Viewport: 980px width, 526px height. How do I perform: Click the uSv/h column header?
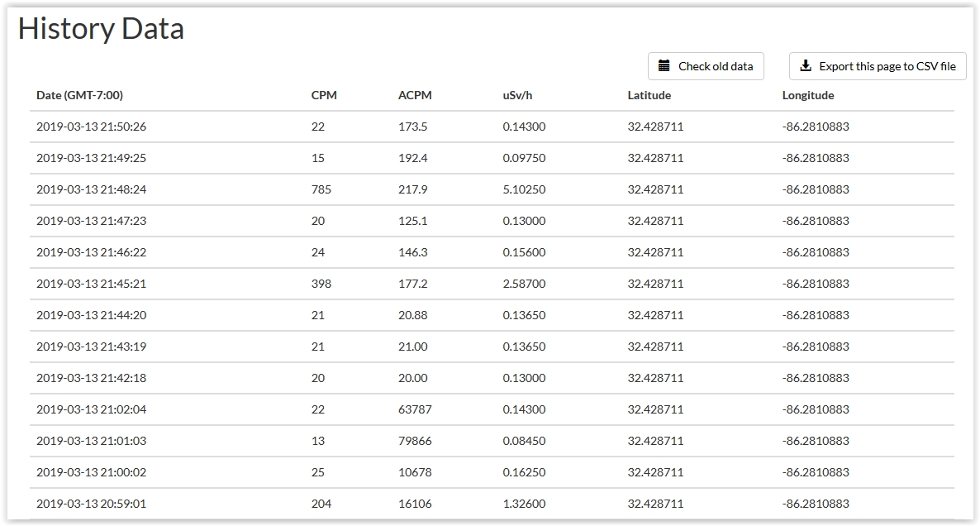click(517, 95)
